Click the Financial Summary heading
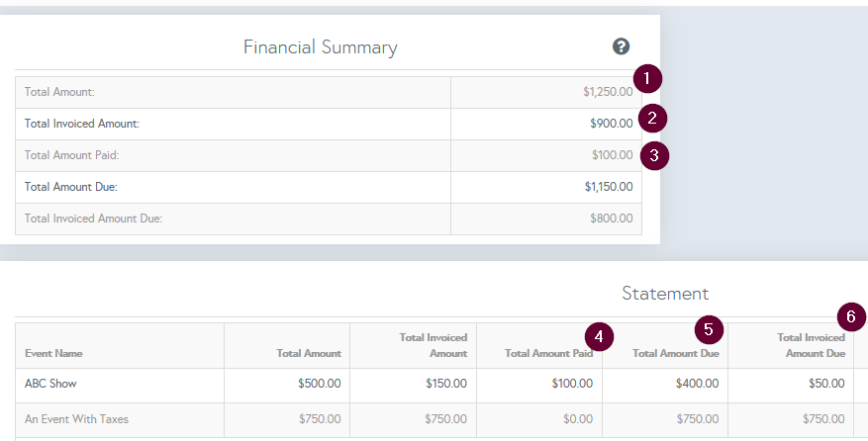Image resolution: width=868 pixels, height=441 pixels. [x=321, y=47]
